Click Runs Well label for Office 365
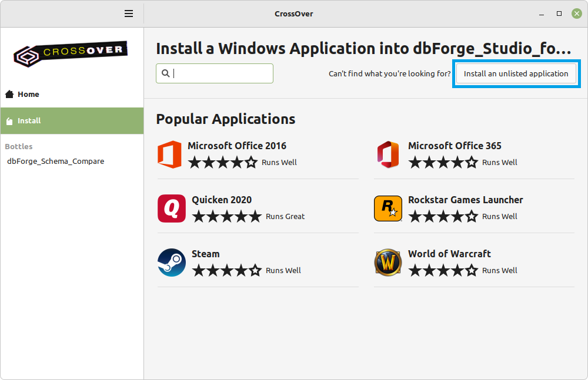Viewport: 588px width, 380px height. point(500,163)
